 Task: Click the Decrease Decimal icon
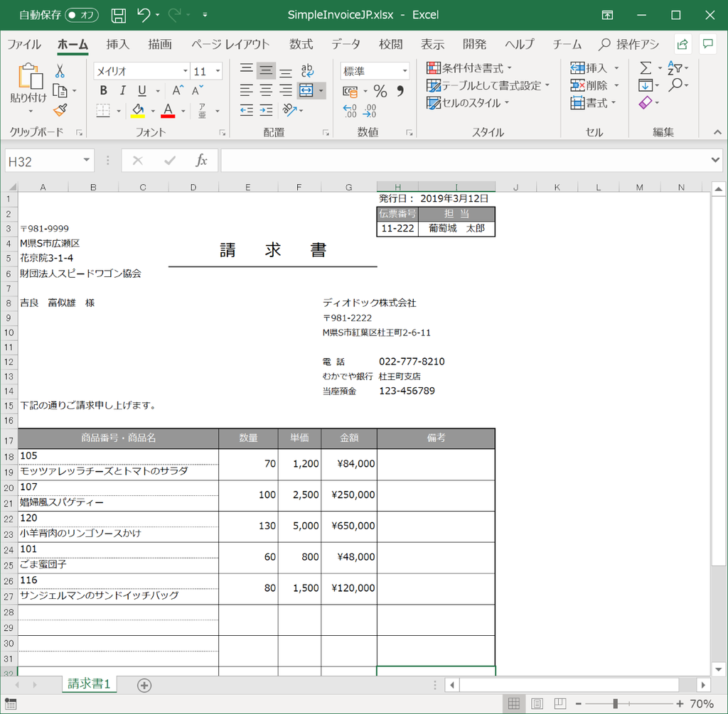(x=370, y=111)
